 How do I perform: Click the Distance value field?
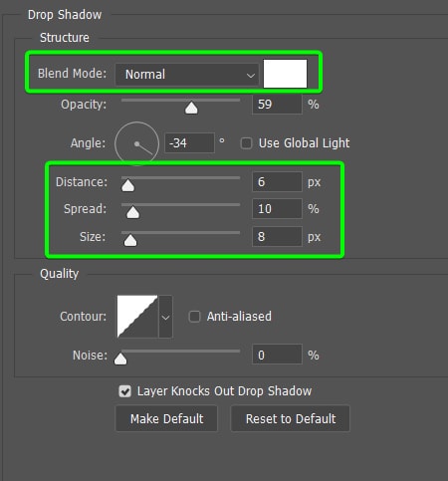(x=277, y=182)
